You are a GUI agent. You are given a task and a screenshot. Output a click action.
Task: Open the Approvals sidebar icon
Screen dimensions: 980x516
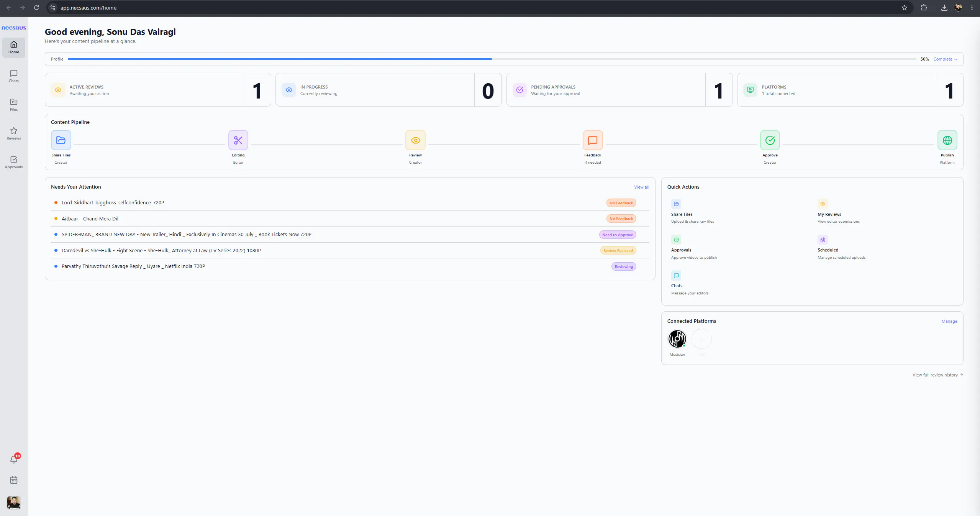coord(14,163)
